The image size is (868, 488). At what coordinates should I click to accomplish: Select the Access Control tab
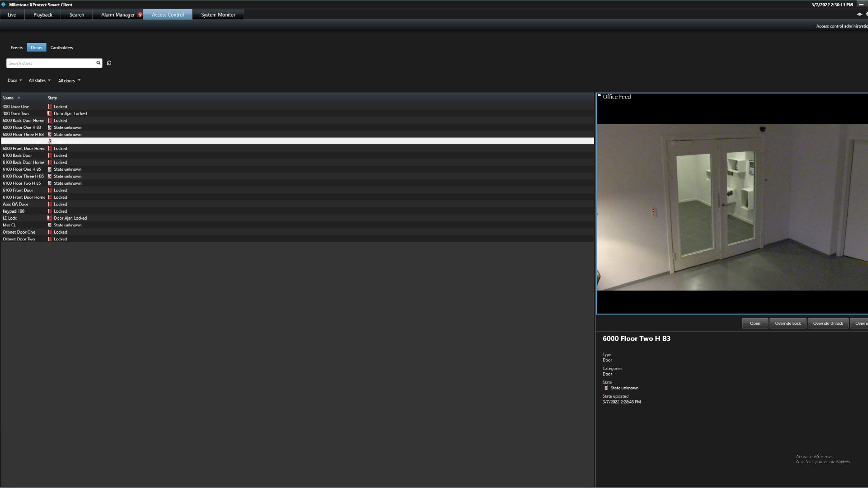[x=168, y=15]
